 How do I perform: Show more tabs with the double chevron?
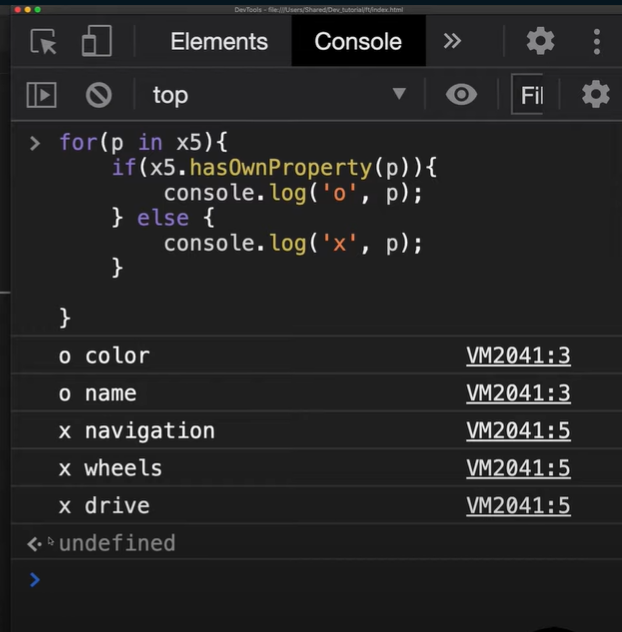pyautogui.click(x=452, y=41)
